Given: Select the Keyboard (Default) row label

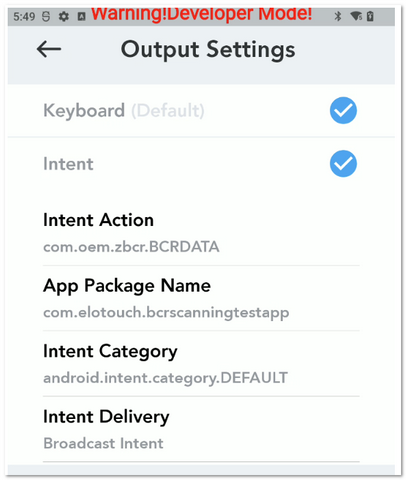Looking at the screenshot, I should coord(124,110).
